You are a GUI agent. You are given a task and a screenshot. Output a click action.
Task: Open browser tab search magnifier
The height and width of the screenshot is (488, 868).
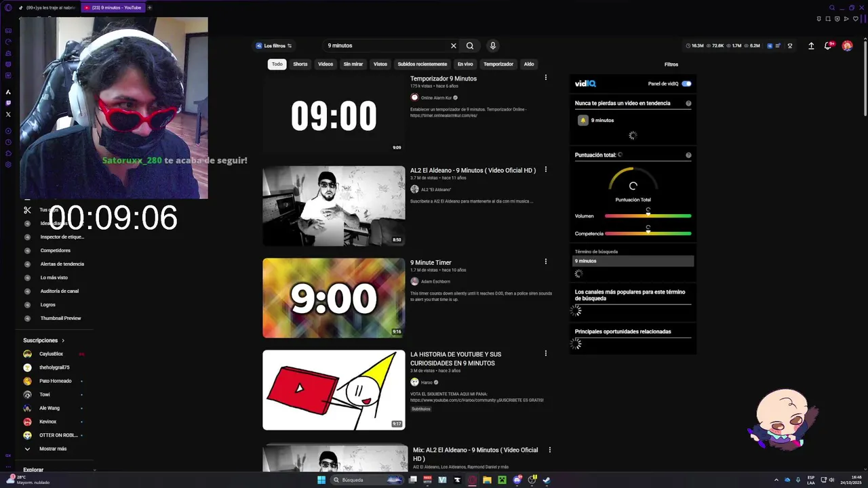pos(832,7)
